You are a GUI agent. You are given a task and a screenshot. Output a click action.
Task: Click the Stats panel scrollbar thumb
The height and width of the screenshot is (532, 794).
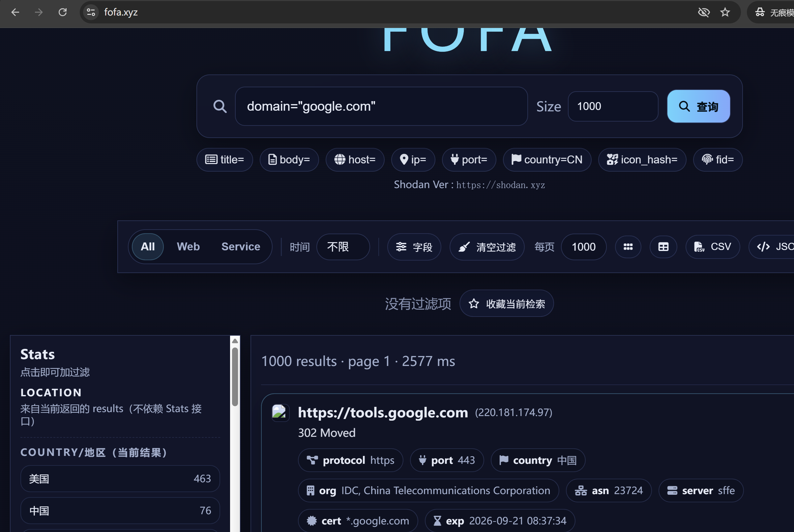[235, 377]
